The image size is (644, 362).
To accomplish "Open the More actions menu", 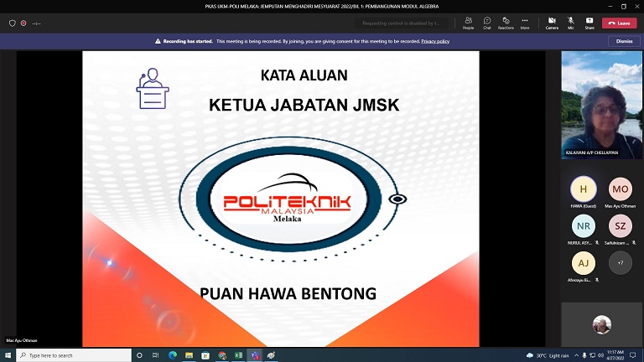I will 525,23.
